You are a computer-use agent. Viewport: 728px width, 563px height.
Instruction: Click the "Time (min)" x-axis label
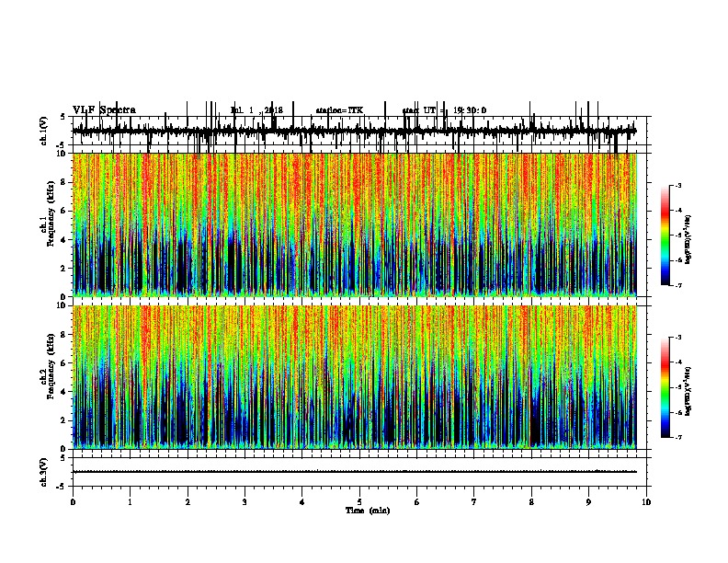pyautogui.click(x=368, y=511)
